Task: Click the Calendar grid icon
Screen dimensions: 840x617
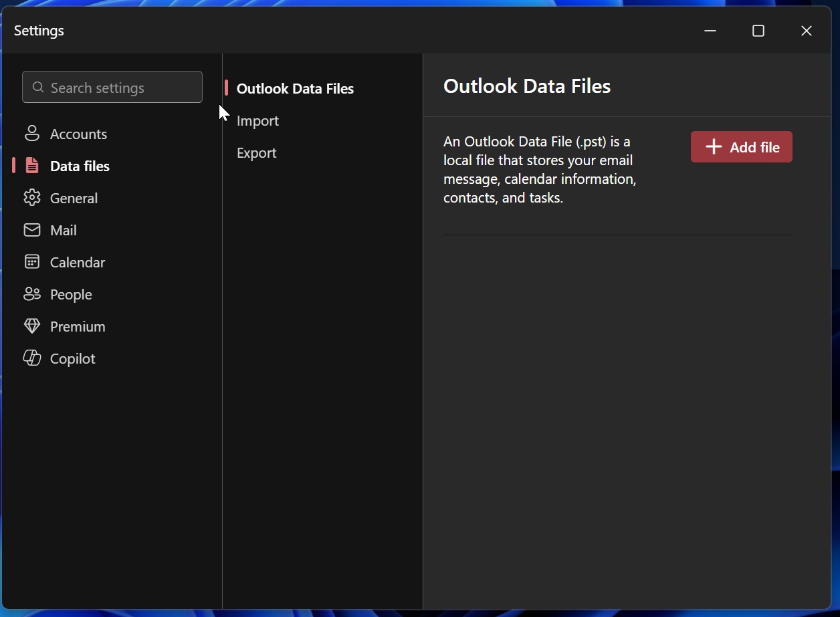Action: (31, 262)
